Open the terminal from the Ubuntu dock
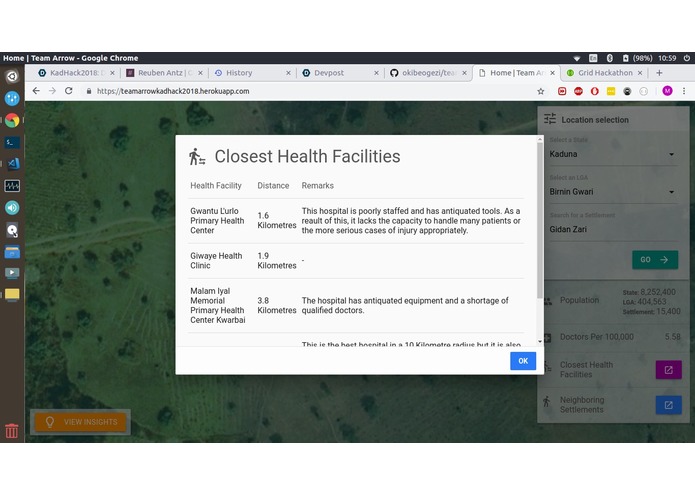 pyautogui.click(x=12, y=142)
